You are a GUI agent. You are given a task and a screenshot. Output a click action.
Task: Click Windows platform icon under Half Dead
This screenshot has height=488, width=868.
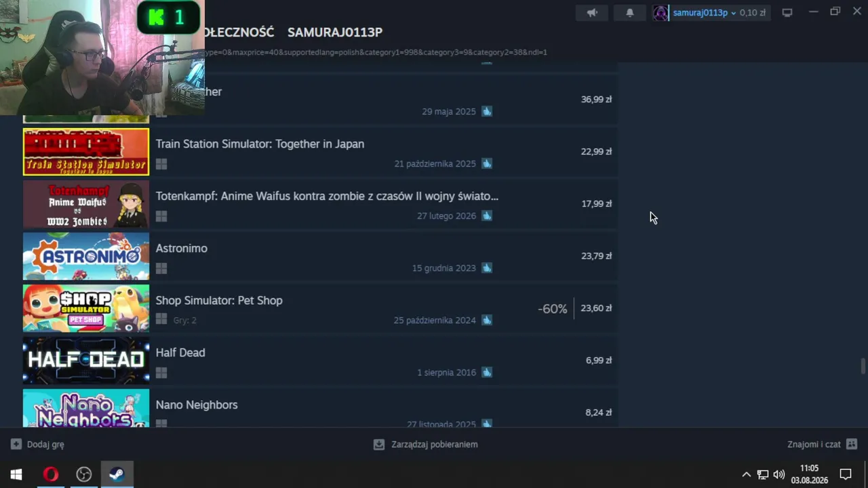tap(161, 373)
